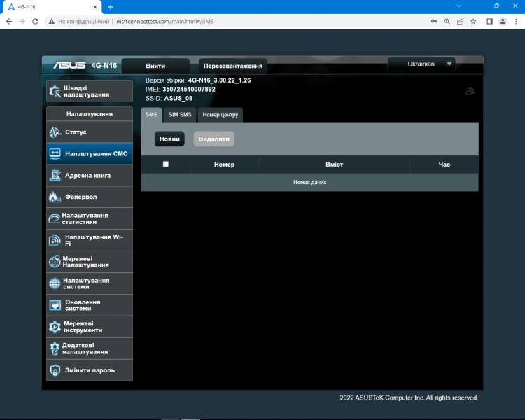The image size is (525, 420).
Task: Open Chrome three-dot menu
Action: coord(516,22)
